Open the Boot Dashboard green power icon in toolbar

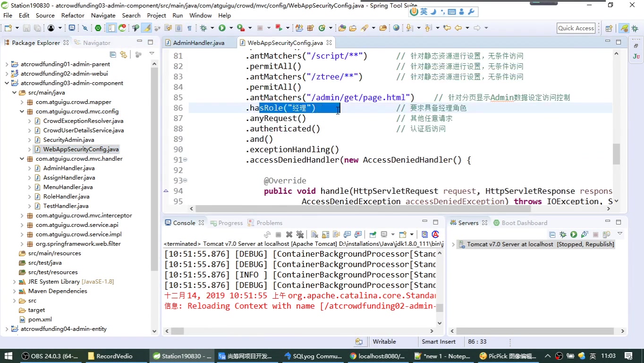coord(98,28)
